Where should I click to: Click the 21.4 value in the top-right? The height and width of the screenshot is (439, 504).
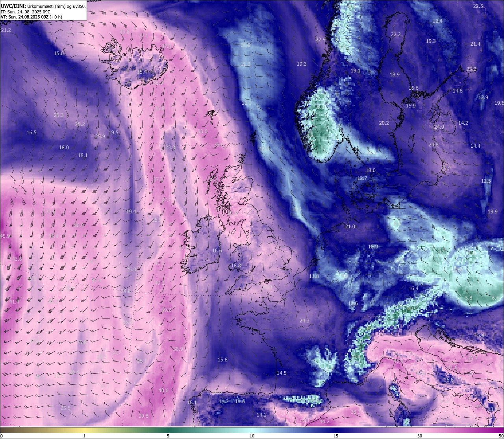pos(475,44)
